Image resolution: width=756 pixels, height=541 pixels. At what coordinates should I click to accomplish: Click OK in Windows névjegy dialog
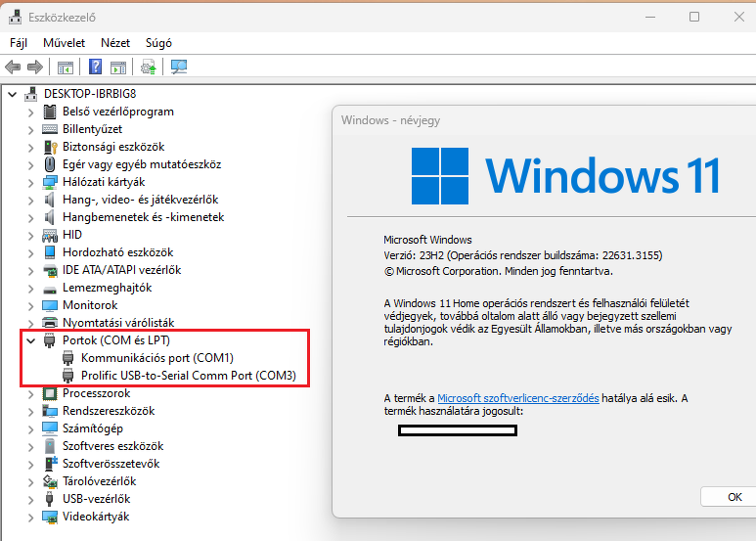729,497
